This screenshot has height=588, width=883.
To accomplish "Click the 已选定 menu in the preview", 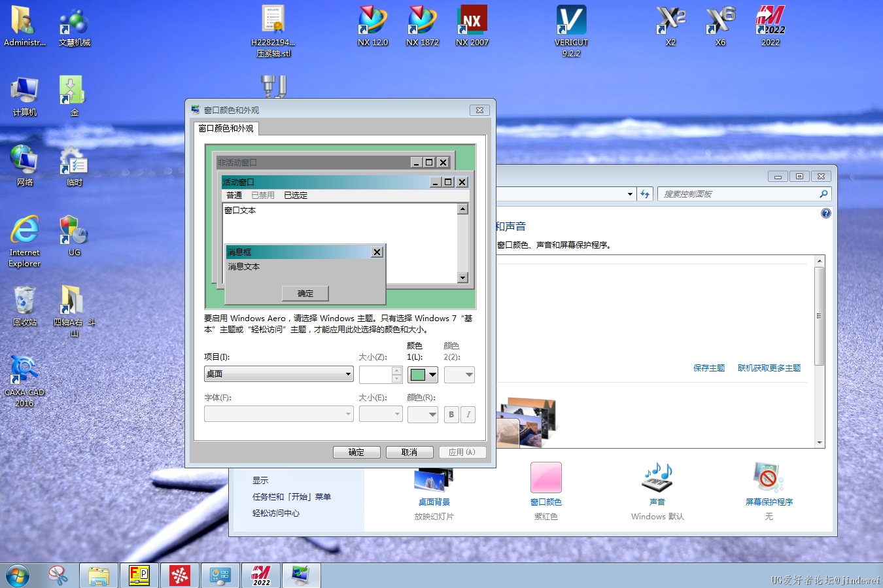I will [296, 195].
